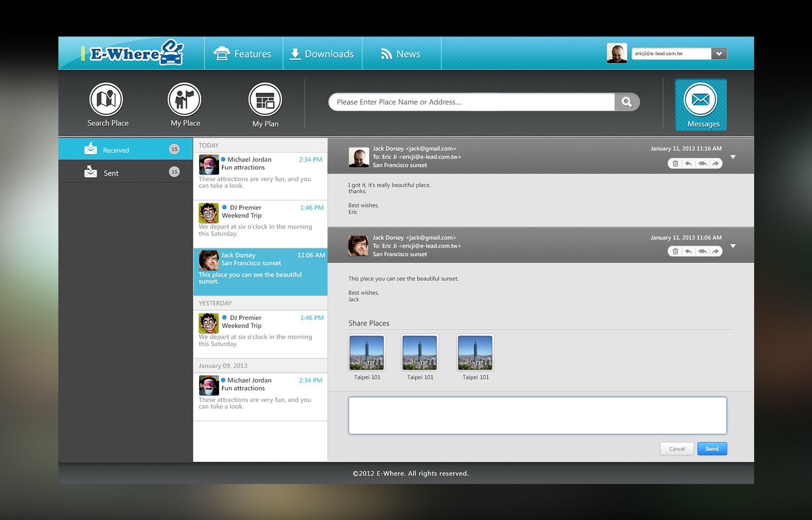The image size is (812, 520).
Task: Click inside the reply text box
Action: [537, 415]
